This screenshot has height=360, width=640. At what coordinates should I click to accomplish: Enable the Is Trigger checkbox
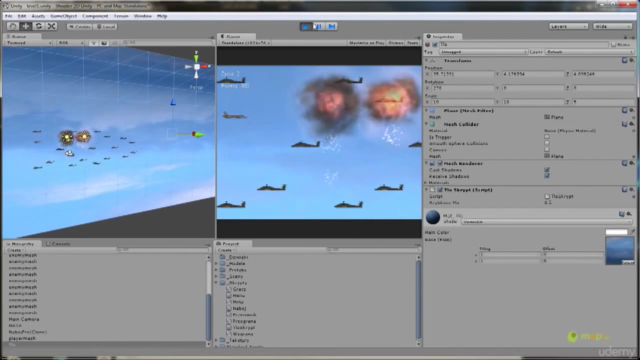click(547, 137)
